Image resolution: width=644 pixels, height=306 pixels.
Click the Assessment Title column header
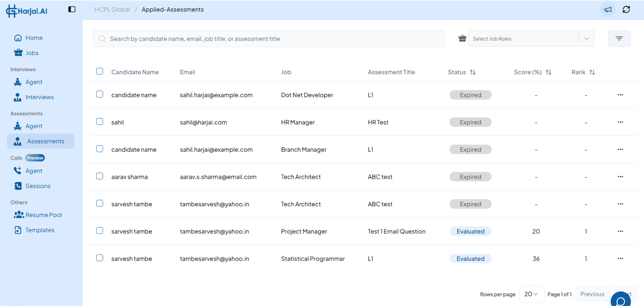point(391,72)
